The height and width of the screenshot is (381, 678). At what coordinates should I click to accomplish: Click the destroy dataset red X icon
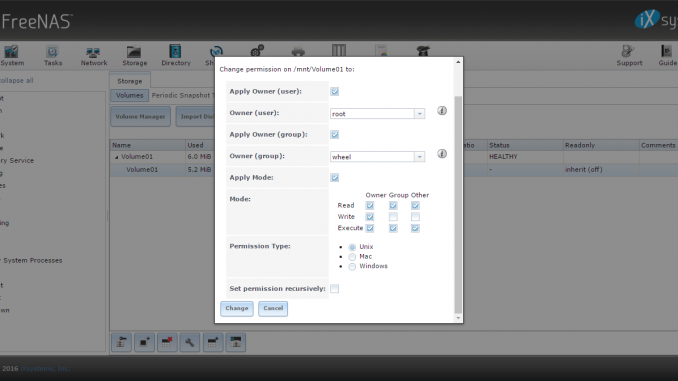[x=167, y=342]
